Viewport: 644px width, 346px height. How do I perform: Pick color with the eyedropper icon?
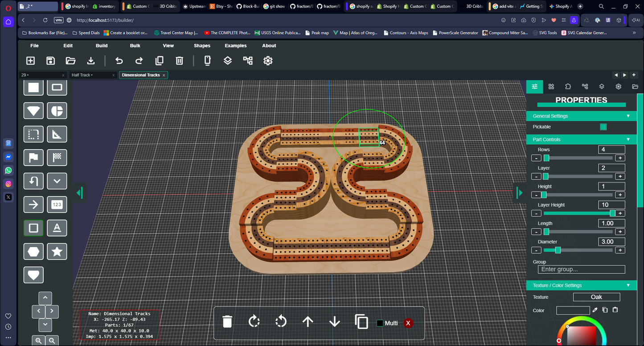594,310
